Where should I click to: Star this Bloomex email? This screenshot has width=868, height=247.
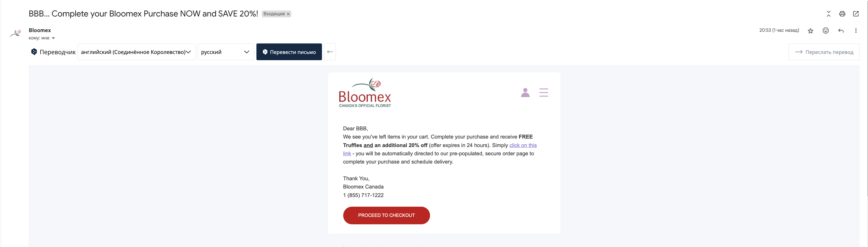[x=810, y=31]
